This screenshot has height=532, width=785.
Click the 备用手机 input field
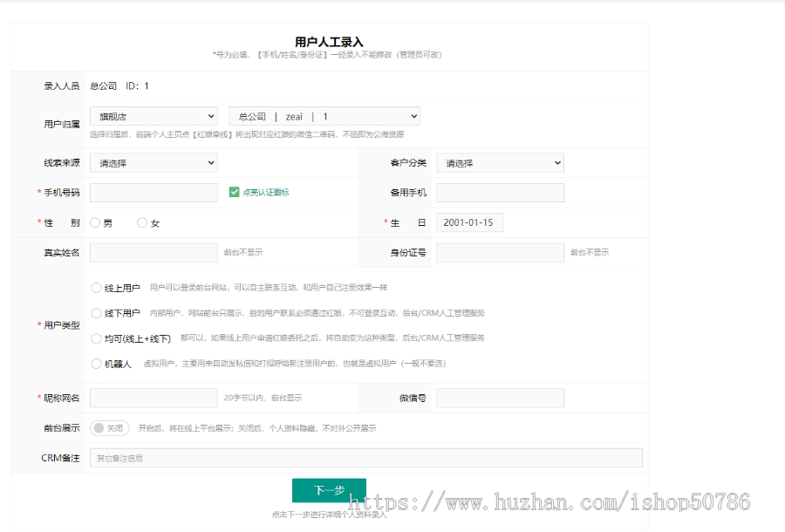[x=500, y=193]
